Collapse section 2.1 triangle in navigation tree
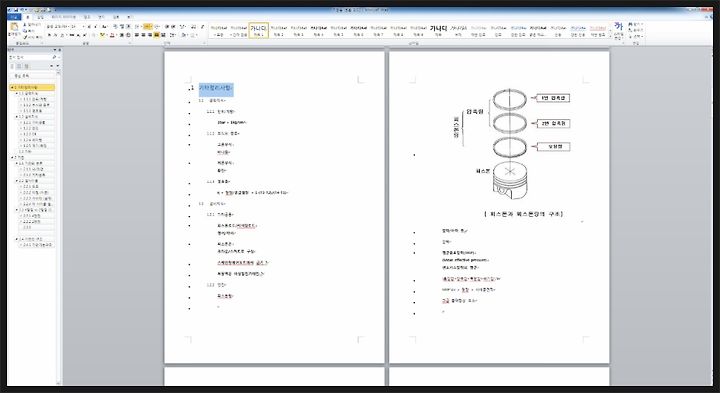The height and width of the screenshot is (393, 720). [17, 163]
